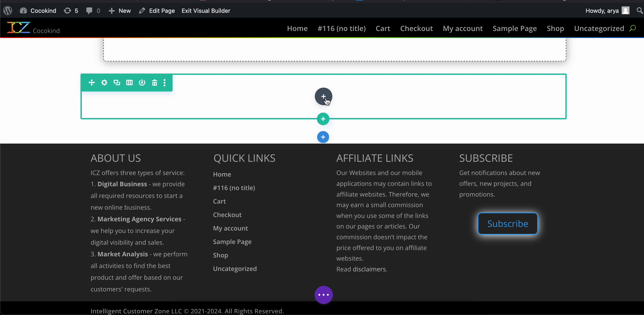The height and width of the screenshot is (315, 644).
Task: Open the Howdy, arya account menu
Action: tap(607, 11)
